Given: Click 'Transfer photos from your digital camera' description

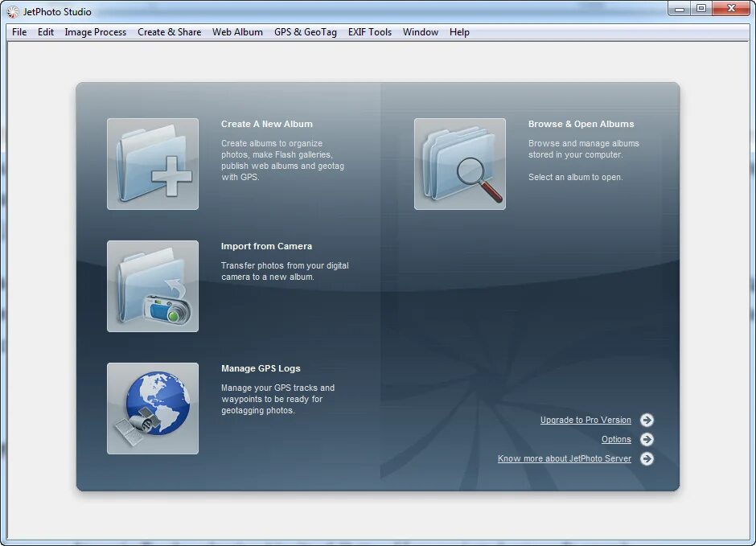Looking at the screenshot, I should click(285, 271).
